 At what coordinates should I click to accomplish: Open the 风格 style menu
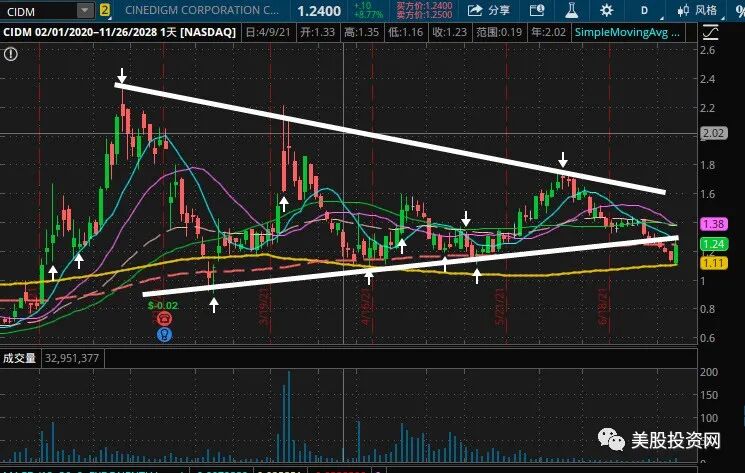697,10
